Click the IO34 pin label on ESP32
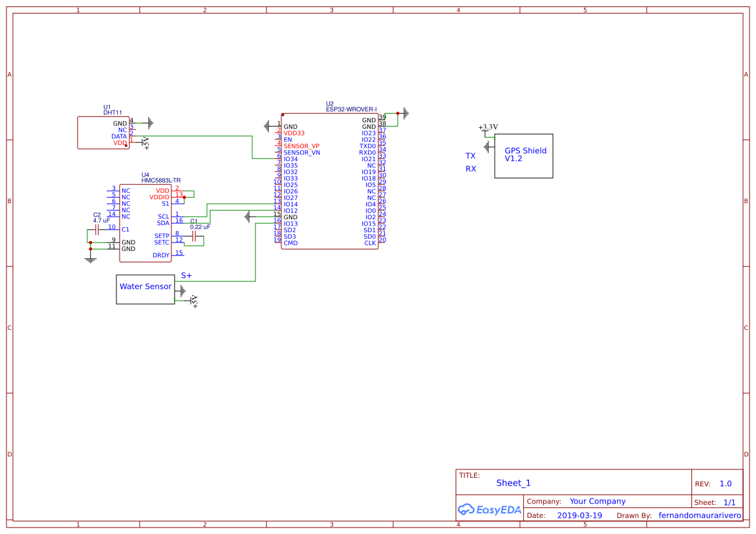Viewport: 756px width, 534px height. coord(291,159)
